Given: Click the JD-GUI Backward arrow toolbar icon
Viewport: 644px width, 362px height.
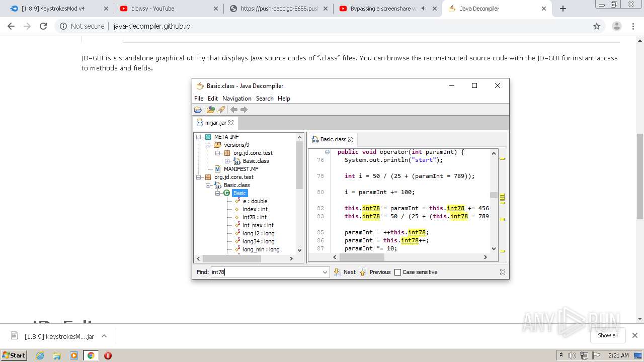Looking at the screenshot, I should click(234, 110).
